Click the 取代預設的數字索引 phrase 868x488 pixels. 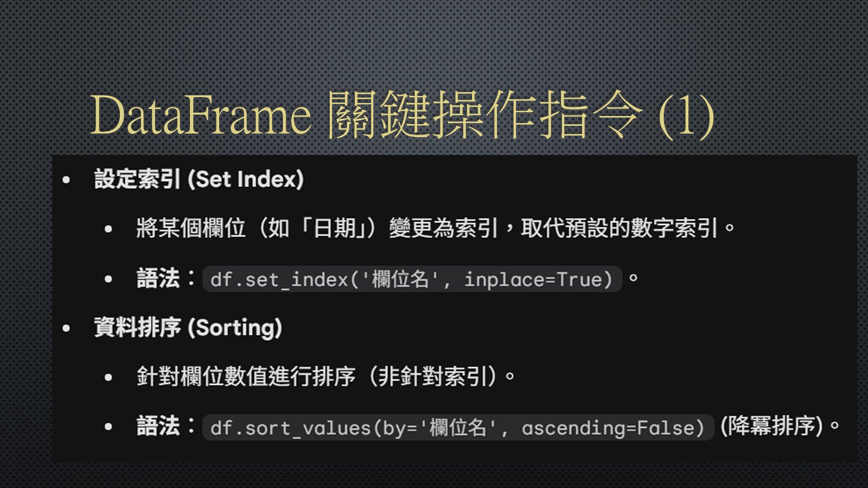click(x=620, y=228)
